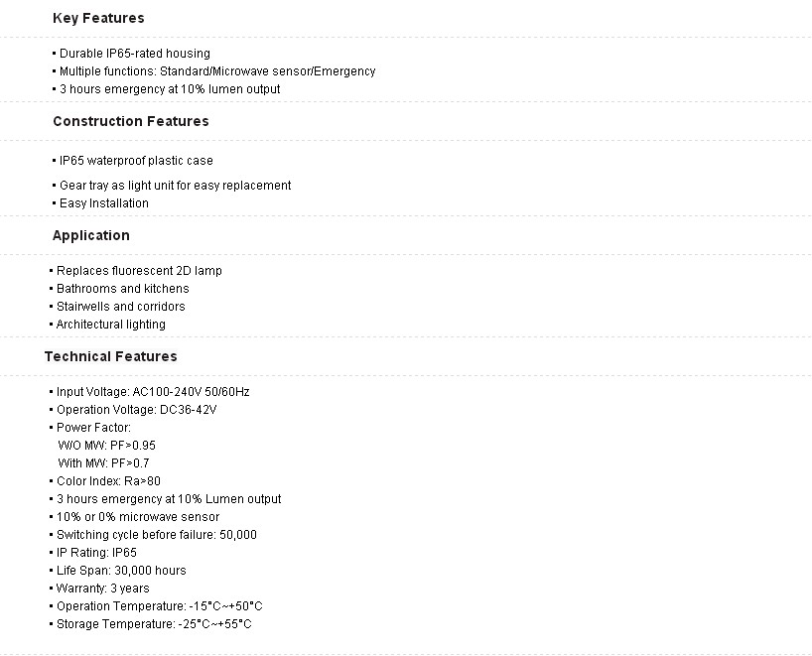The height and width of the screenshot is (656, 812).
Task: Click the Switching cycle before failure text
Action: (x=156, y=535)
